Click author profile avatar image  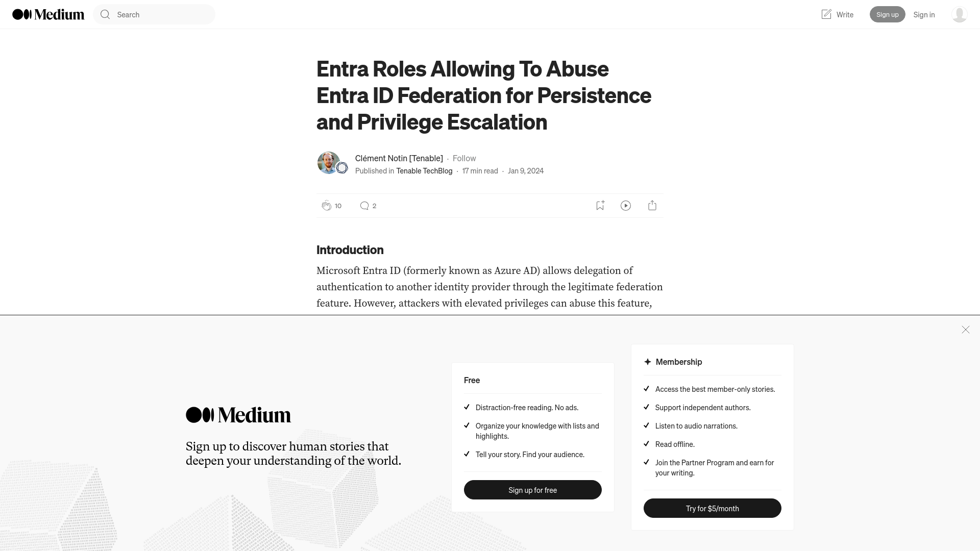point(329,163)
